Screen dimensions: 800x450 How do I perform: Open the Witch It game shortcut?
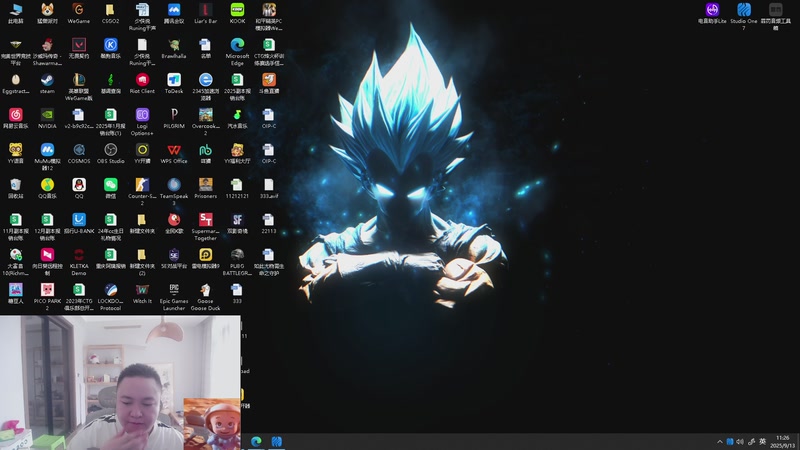[142, 293]
